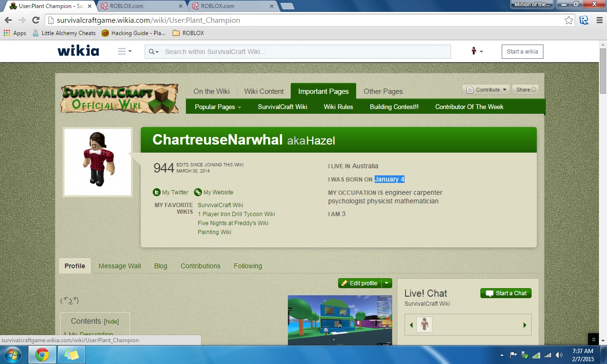This screenshot has height=364, width=607.
Task: Click the next arrow in chat users carousel
Action: [524, 325]
